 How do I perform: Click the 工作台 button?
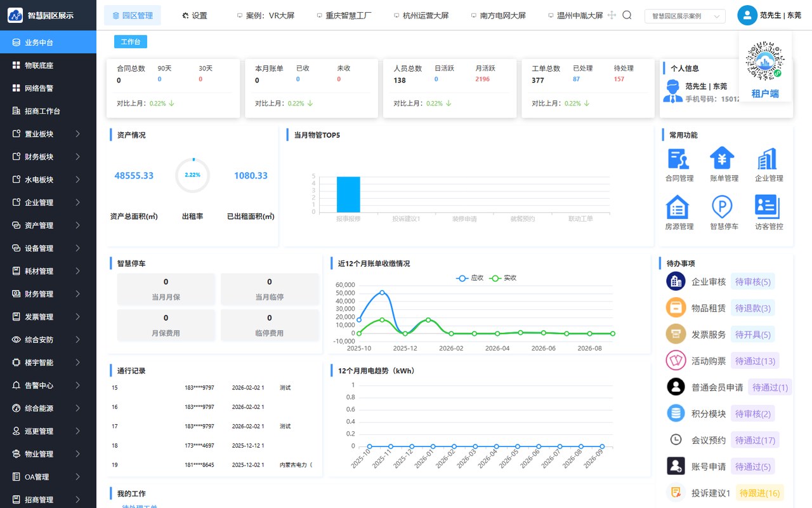pyautogui.click(x=131, y=42)
